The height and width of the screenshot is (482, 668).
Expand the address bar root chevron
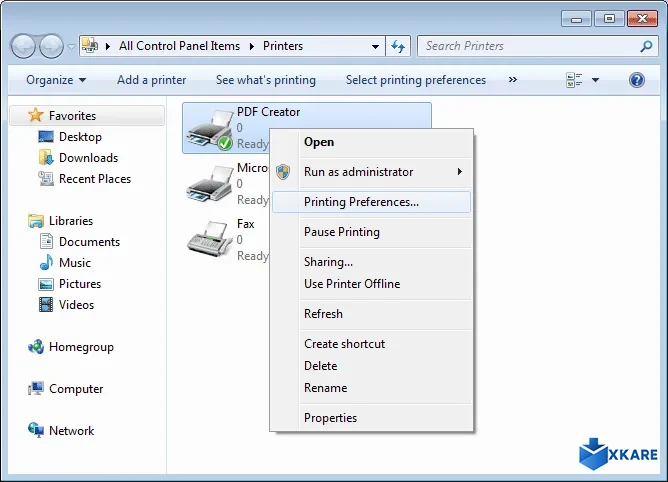108,46
